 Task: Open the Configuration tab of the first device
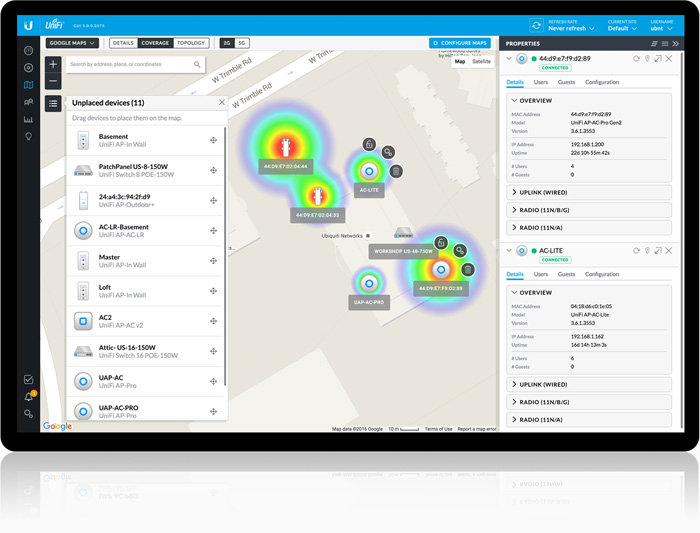point(602,82)
